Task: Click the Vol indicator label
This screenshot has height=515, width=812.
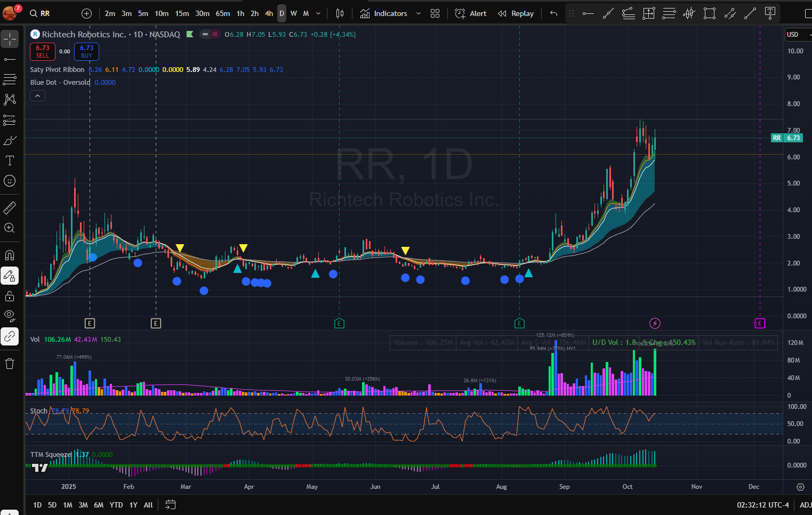Action: pos(35,340)
